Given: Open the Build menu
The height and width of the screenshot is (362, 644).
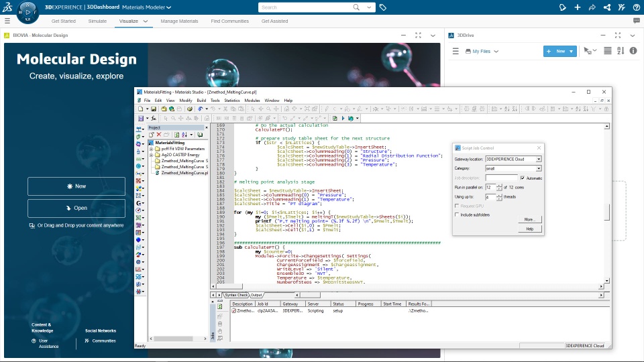Looking at the screenshot, I should click(x=201, y=101).
